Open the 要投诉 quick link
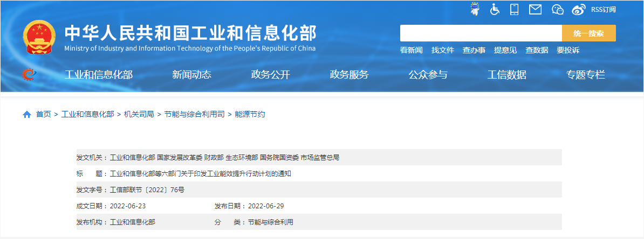Screen dimensions: 644x239 pos(568,50)
